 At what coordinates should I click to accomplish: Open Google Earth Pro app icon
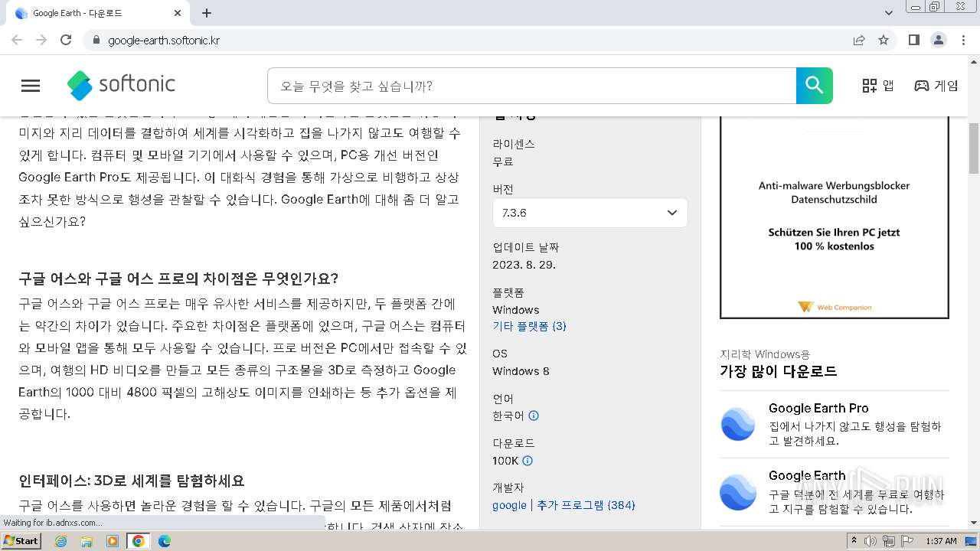point(738,424)
